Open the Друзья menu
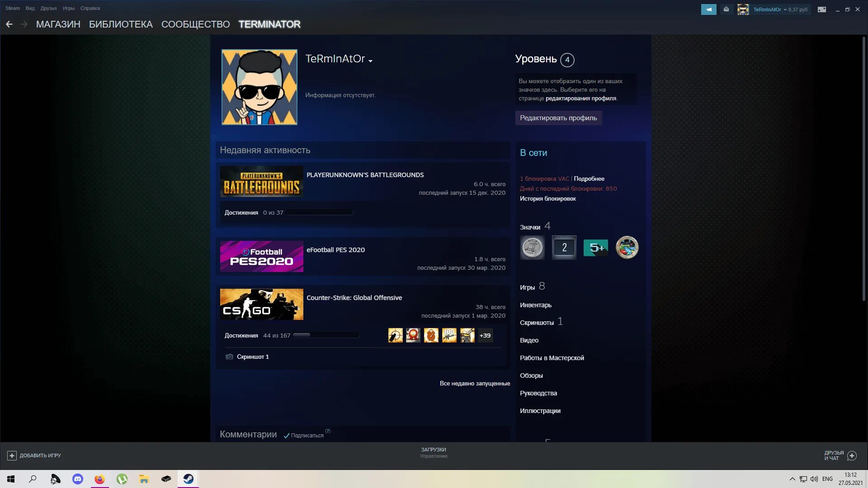This screenshot has width=868, height=488. [48, 8]
